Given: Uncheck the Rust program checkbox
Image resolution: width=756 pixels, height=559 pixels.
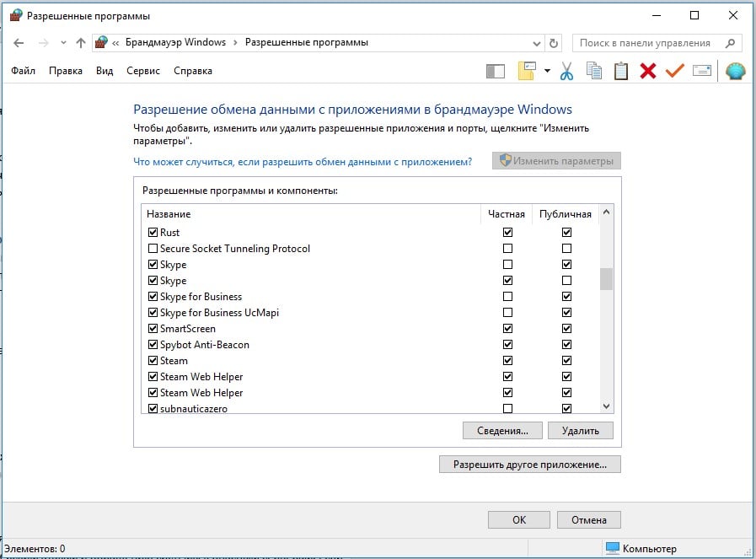Looking at the screenshot, I should coord(153,233).
